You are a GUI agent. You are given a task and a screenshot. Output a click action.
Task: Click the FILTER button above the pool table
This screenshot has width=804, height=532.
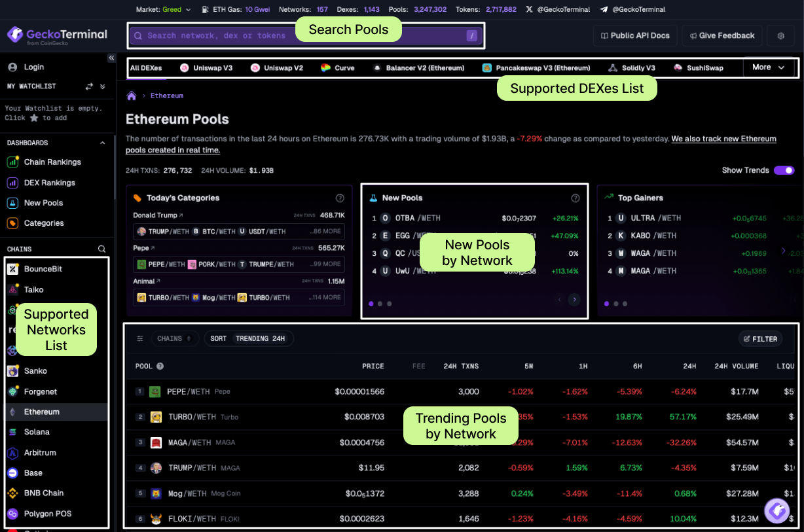(x=760, y=339)
